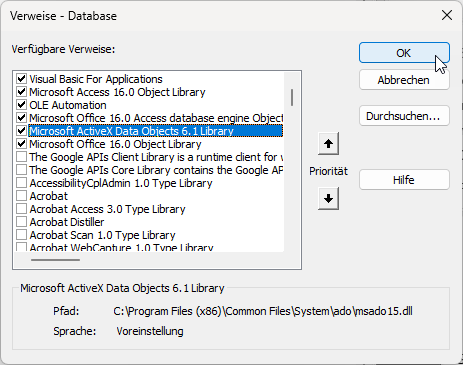The image size is (463, 365).
Task: Enable the Acrobat Distiller checkbox
Action: point(22,222)
